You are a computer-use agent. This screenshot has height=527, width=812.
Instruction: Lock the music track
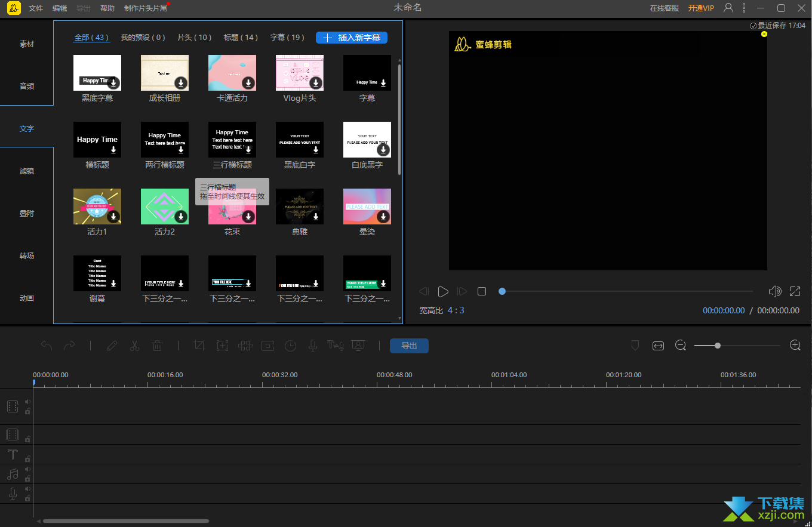pos(27,479)
